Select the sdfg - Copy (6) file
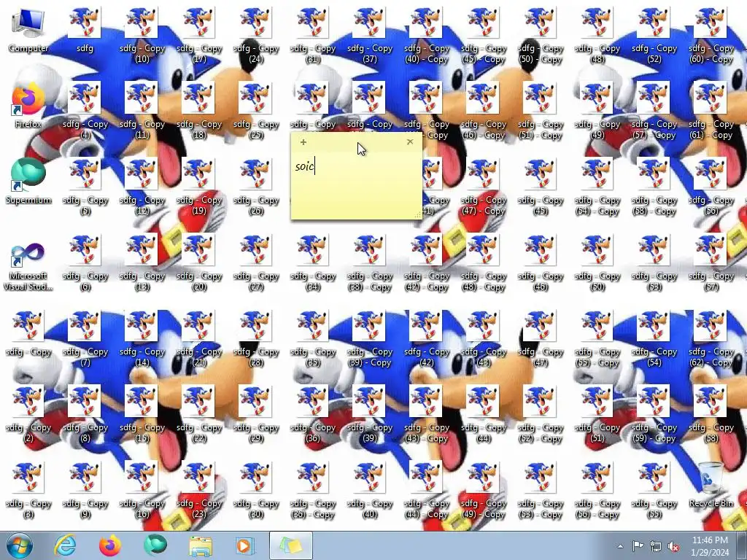This screenshot has width=747, height=560. coord(85,262)
